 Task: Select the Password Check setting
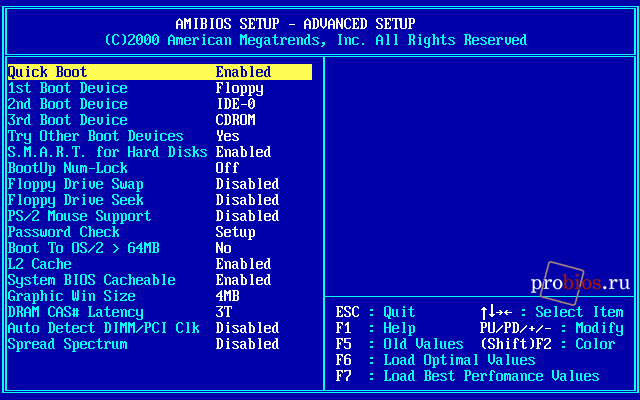(64, 232)
